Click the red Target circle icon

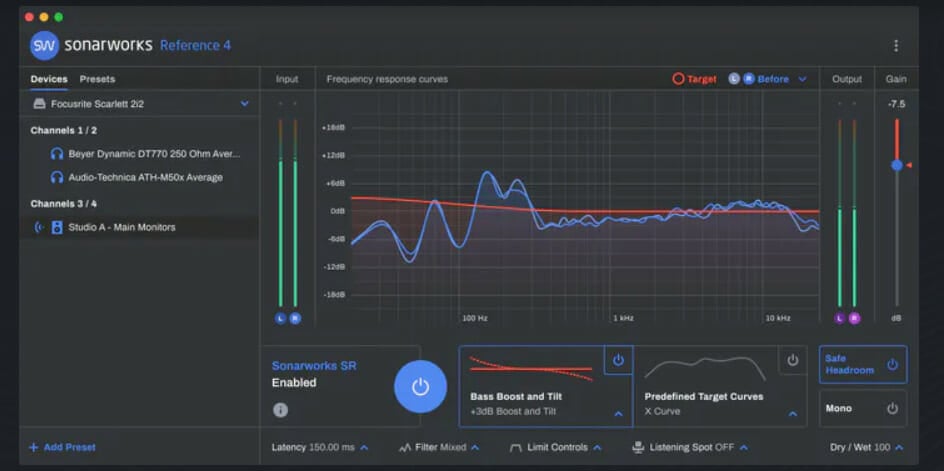click(x=678, y=79)
